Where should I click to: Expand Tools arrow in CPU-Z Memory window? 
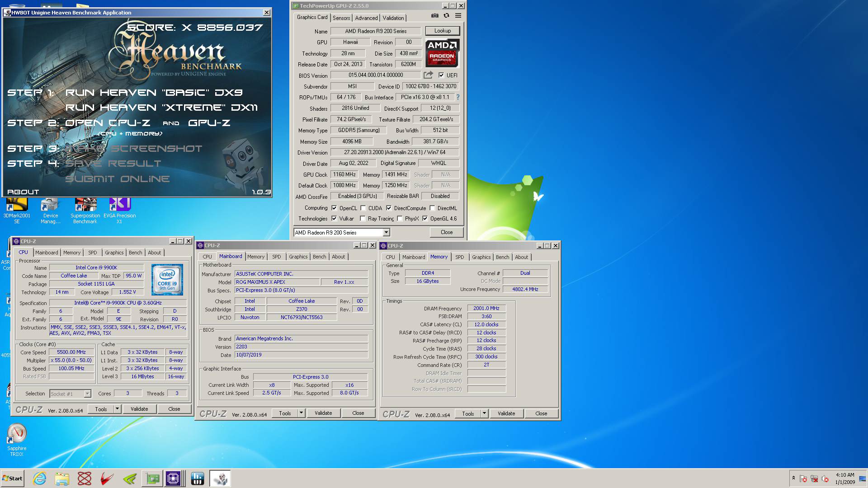click(484, 413)
